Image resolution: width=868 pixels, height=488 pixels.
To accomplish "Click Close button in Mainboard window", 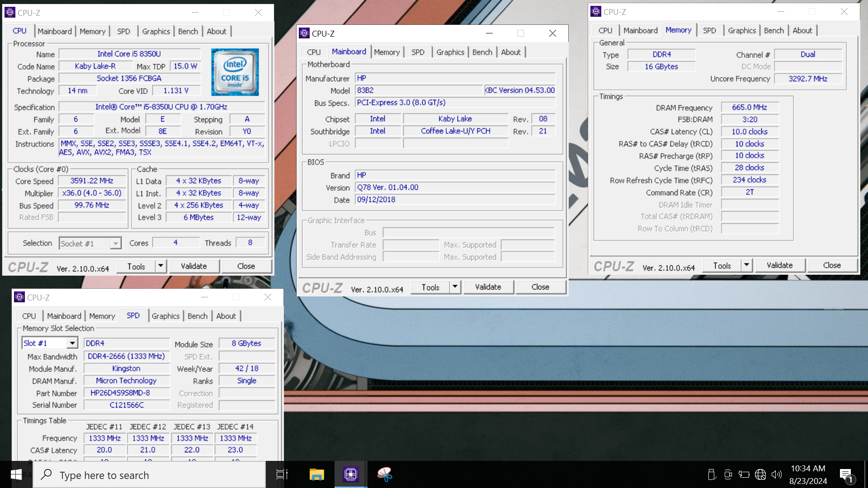I will (540, 287).
